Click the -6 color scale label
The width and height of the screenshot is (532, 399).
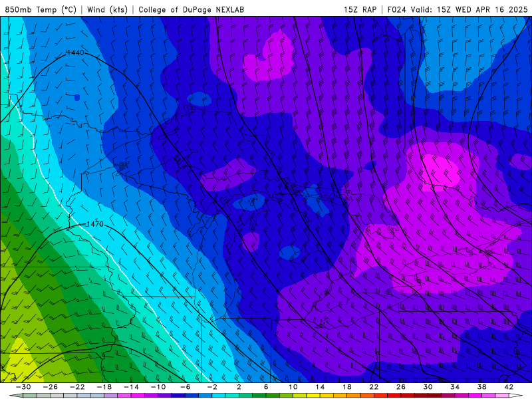(186, 387)
